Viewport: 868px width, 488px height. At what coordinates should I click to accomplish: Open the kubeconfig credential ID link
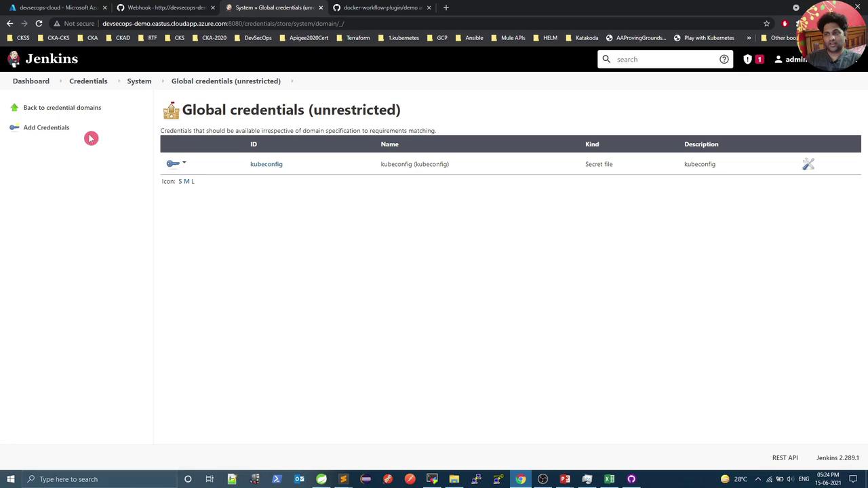click(267, 164)
